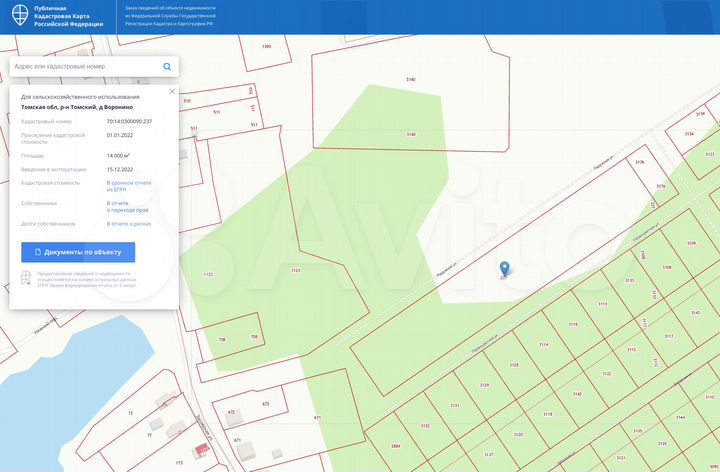Close the parcel info panel
The width and height of the screenshot is (720, 472).
pyautogui.click(x=172, y=91)
